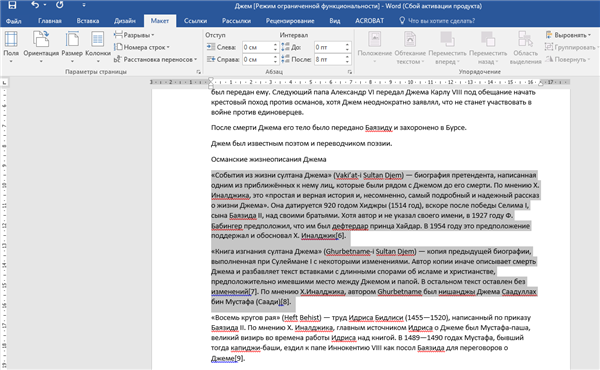The image size is (600, 370).
Task: Click the Слева indent input field
Action: [257, 47]
